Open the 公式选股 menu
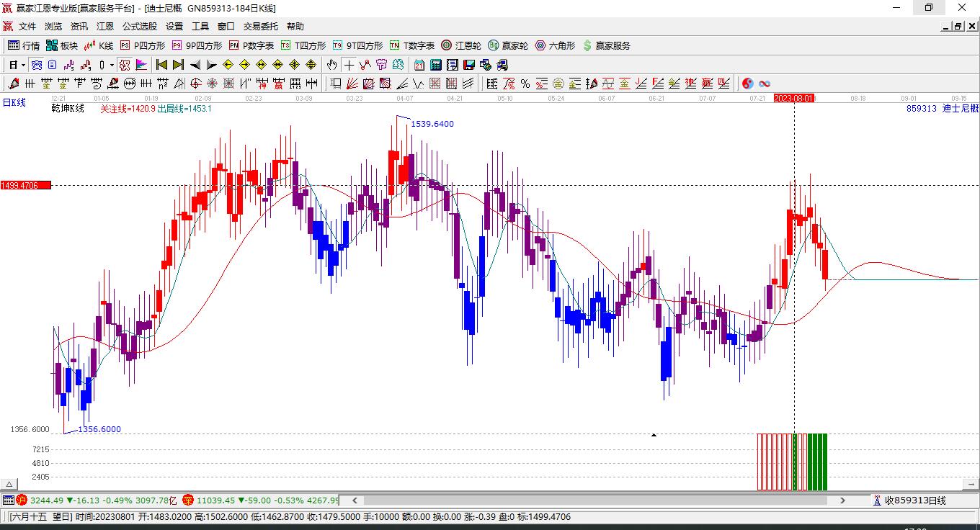This screenshot has height=530, width=980. click(x=140, y=27)
